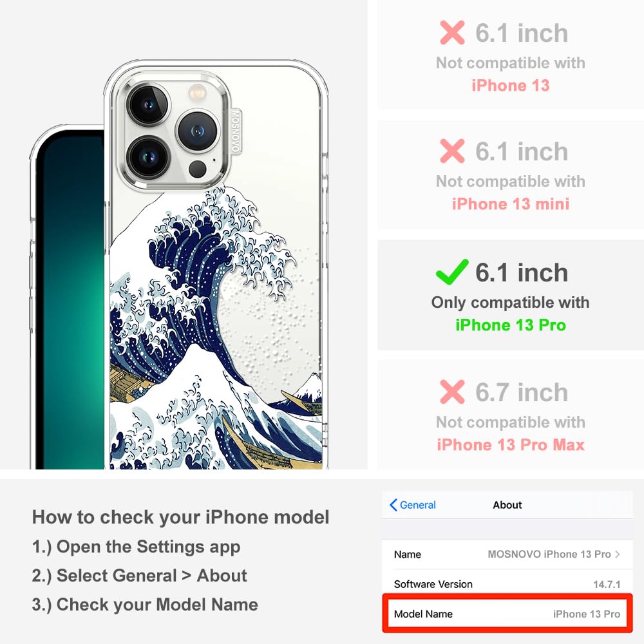Open the Name row chevron in About
Viewport: 644px width, 644px height.
pyautogui.click(x=618, y=554)
